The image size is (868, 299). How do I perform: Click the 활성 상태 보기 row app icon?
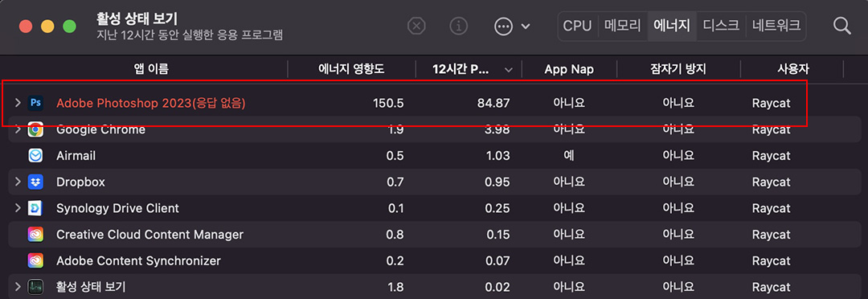pos(36,287)
